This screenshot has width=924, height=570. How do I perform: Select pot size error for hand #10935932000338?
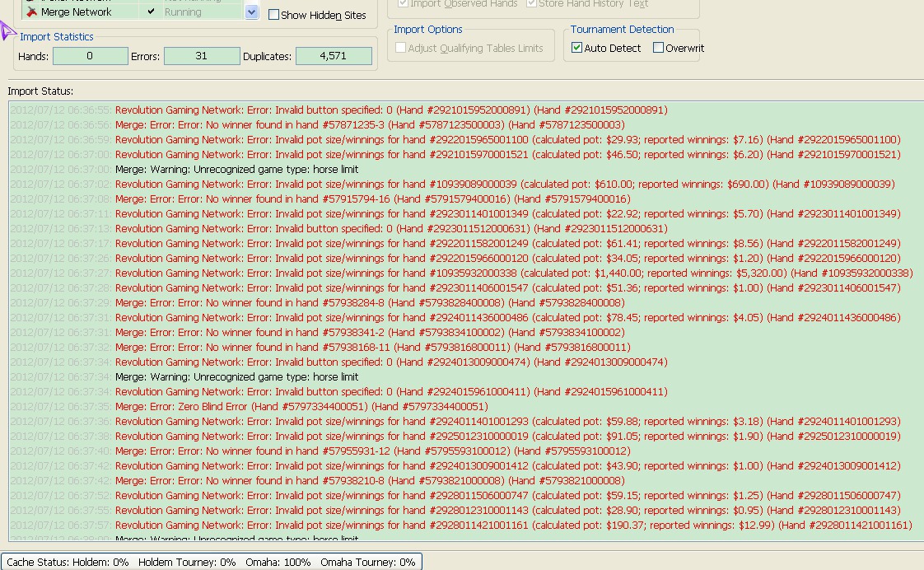point(461,273)
